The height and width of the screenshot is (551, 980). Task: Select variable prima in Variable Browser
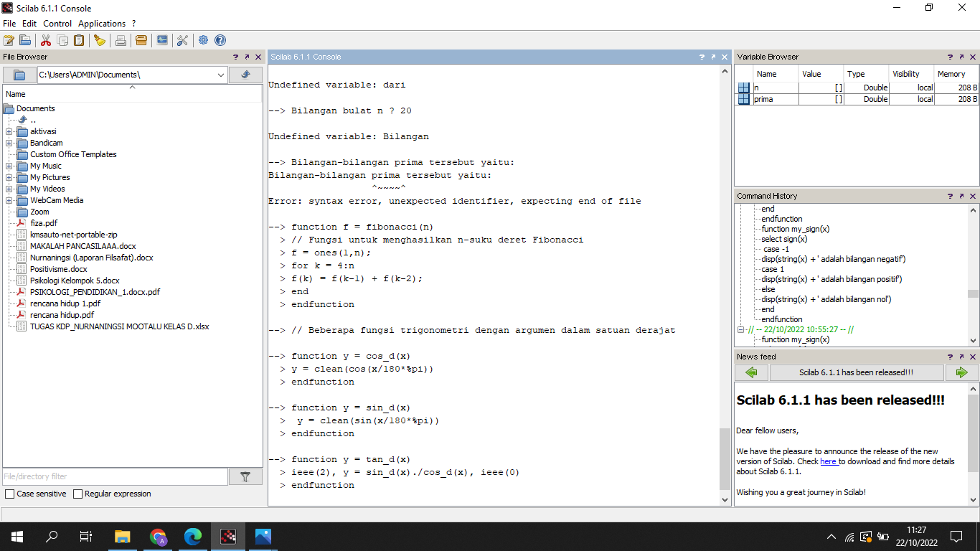pyautogui.click(x=858, y=99)
